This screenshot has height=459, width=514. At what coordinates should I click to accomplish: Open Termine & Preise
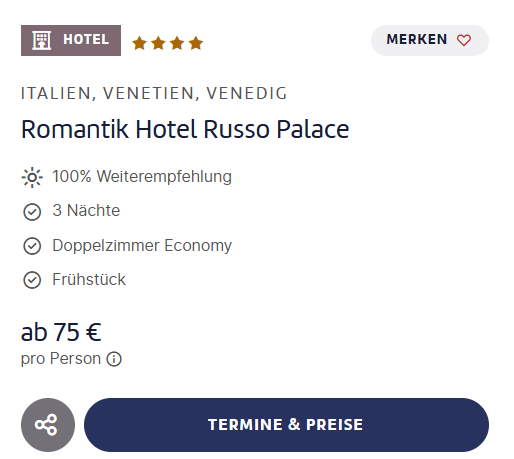[286, 425]
